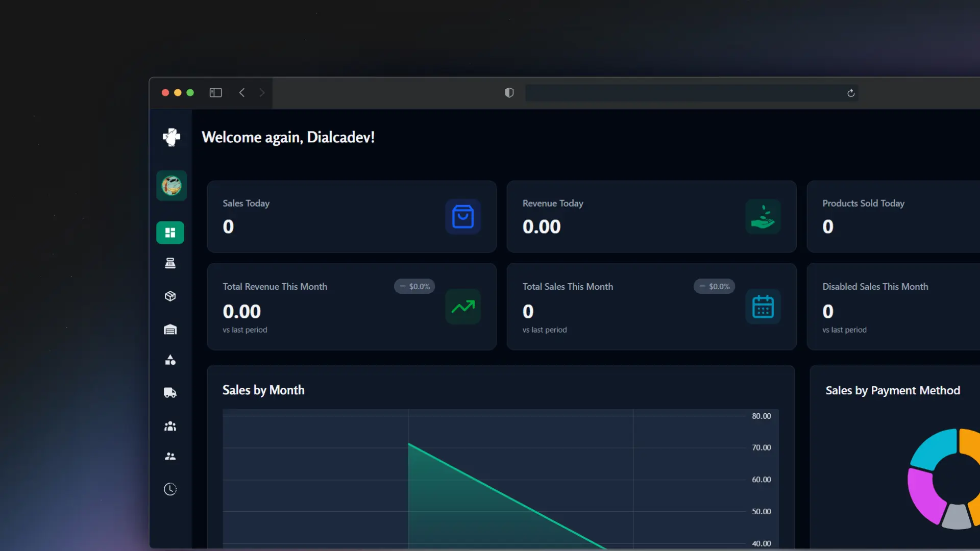Image resolution: width=980 pixels, height=551 pixels.
Task: Click the user avatar in the sidebar
Action: tap(171, 186)
